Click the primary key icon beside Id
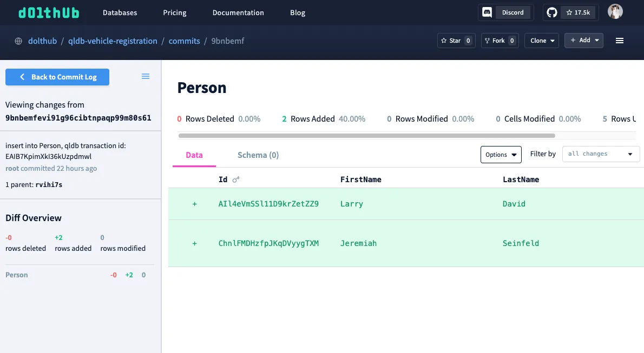 [x=235, y=179]
